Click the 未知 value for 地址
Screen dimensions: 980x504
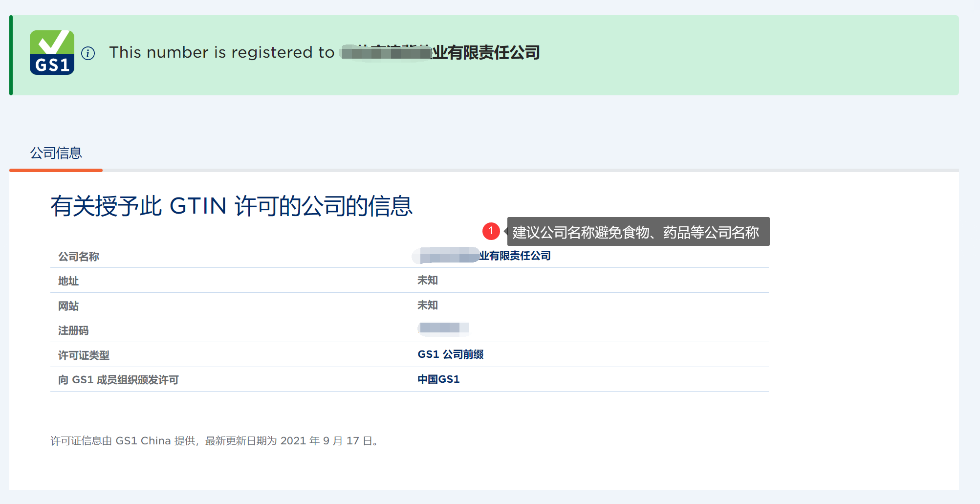pos(427,280)
